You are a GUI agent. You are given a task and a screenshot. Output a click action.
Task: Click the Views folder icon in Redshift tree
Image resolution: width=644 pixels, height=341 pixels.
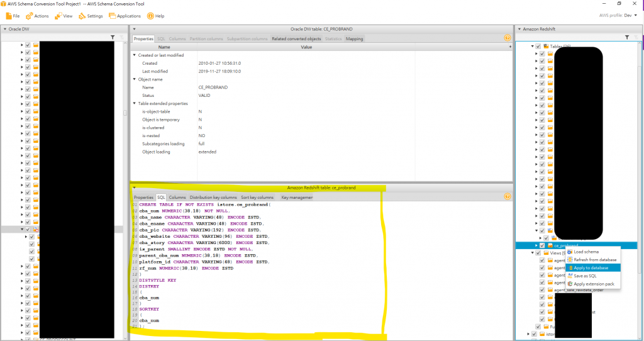(x=546, y=253)
